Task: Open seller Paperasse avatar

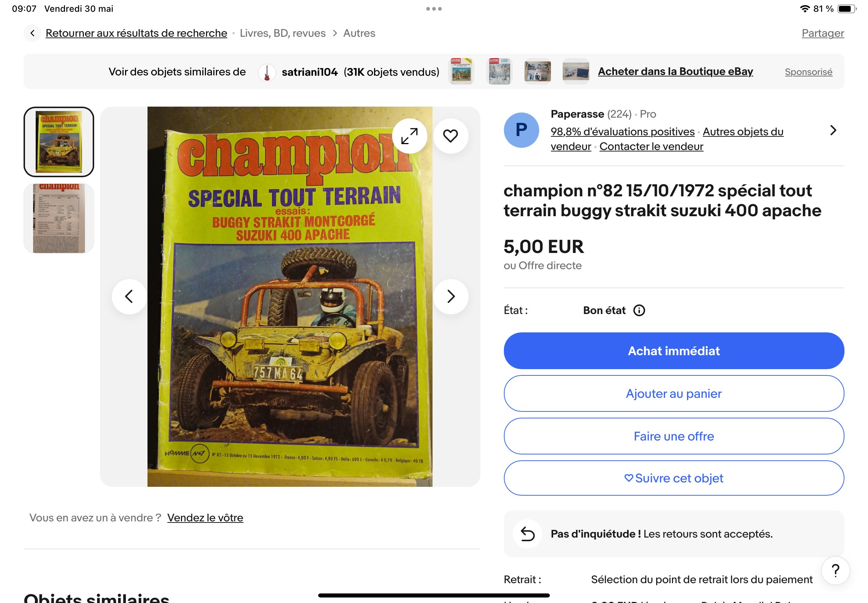Action: pos(521,131)
